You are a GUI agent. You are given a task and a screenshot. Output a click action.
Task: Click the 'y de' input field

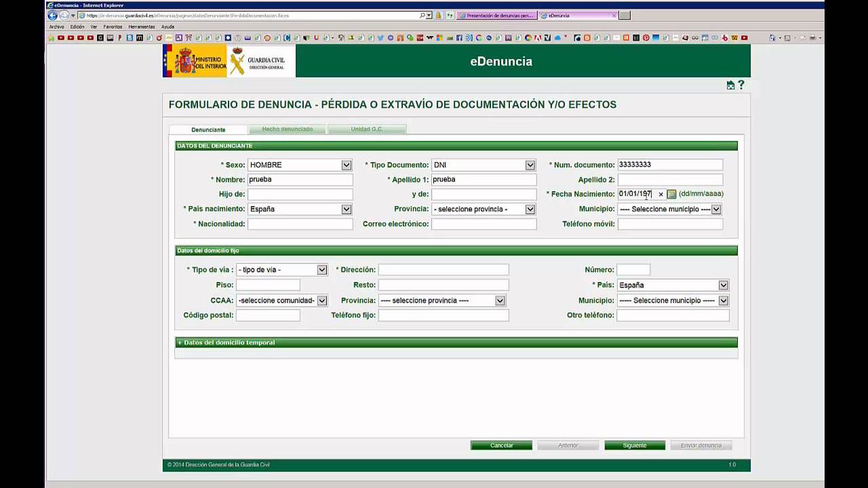click(x=484, y=194)
